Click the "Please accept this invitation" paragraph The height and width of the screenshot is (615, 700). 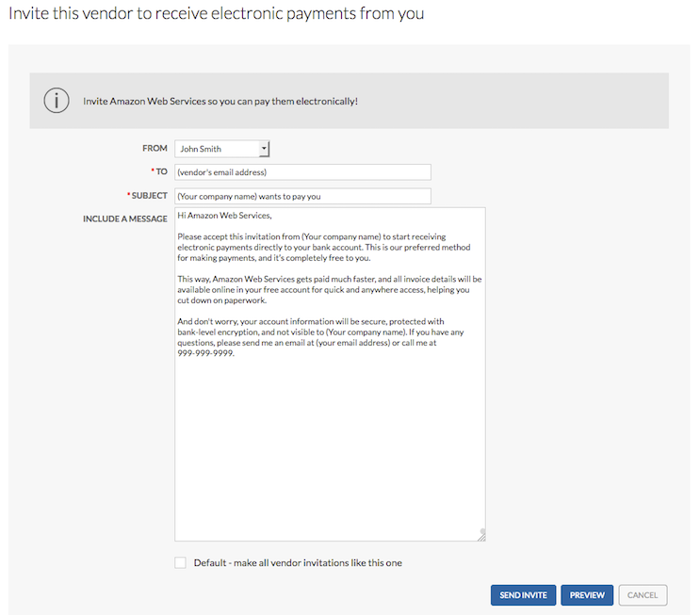(x=324, y=248)
